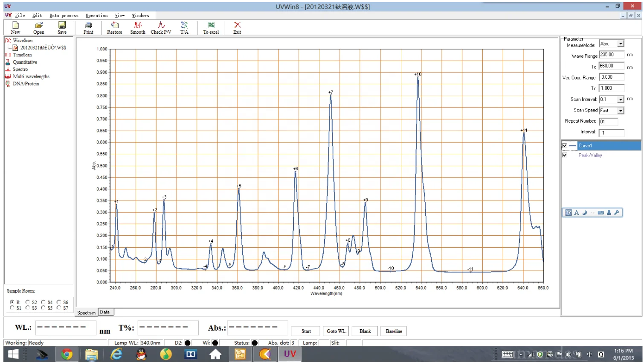Toggle the Curve1 visibility checkbox
Screen dimensions: 644x363
coord(565,146)
